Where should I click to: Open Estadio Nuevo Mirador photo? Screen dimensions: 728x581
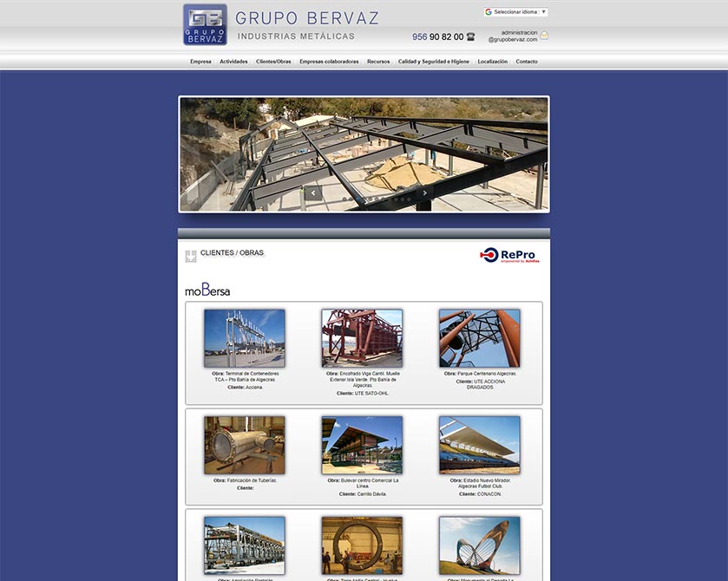point(480,445)
